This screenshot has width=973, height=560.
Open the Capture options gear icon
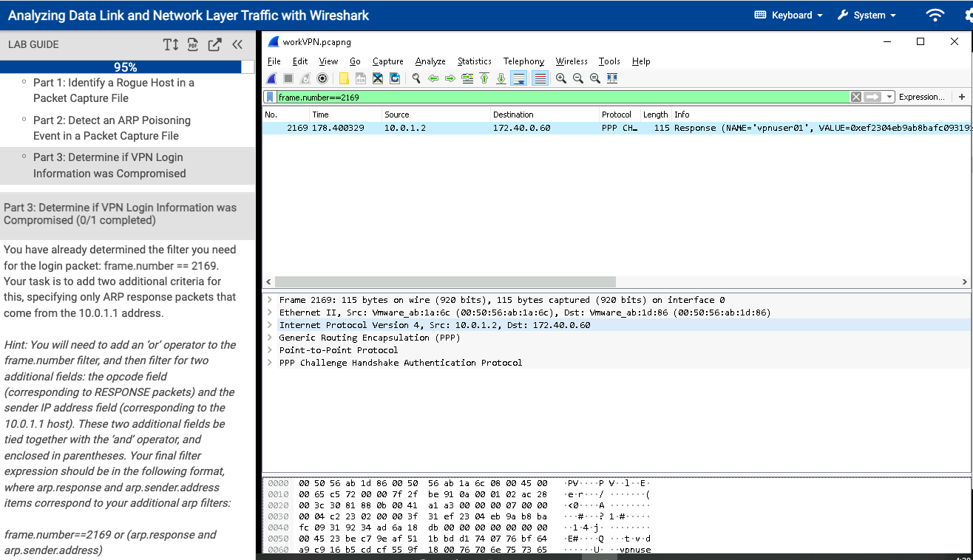(x=322, y=78)
